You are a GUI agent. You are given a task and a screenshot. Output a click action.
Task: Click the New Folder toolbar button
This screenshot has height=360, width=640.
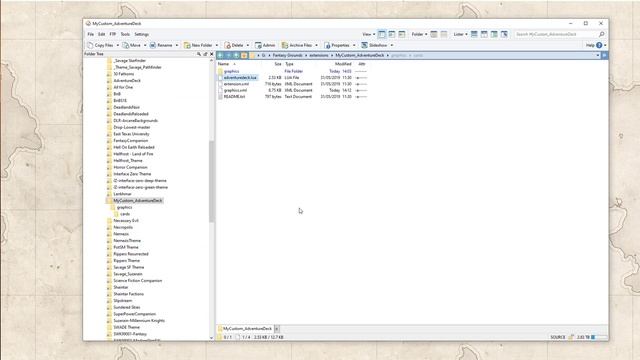(x=198, y=45)
